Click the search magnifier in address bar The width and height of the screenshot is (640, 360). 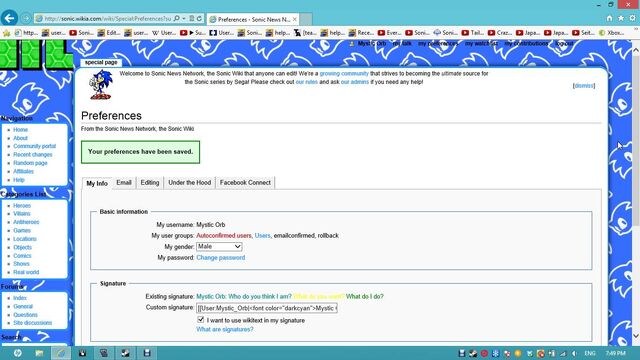point(176,18)
